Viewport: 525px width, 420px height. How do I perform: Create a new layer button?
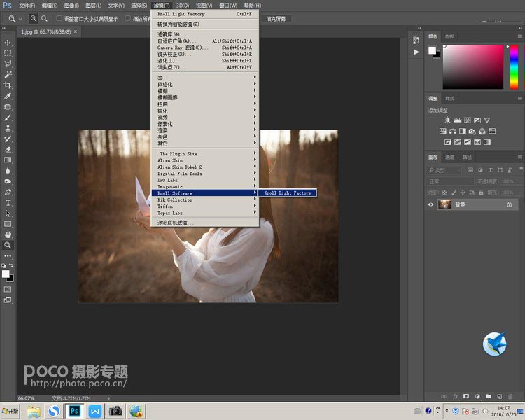pos(499,397)
